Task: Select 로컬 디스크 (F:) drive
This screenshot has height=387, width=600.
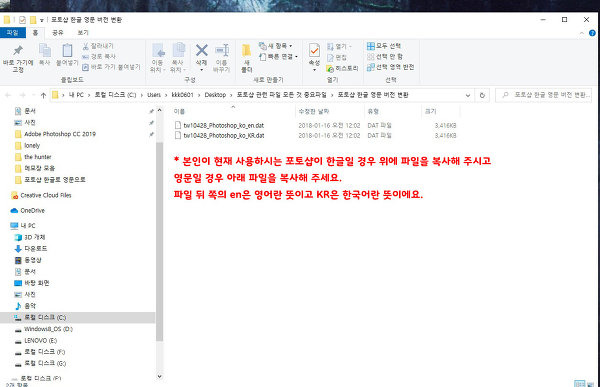Action: [39, 352]
